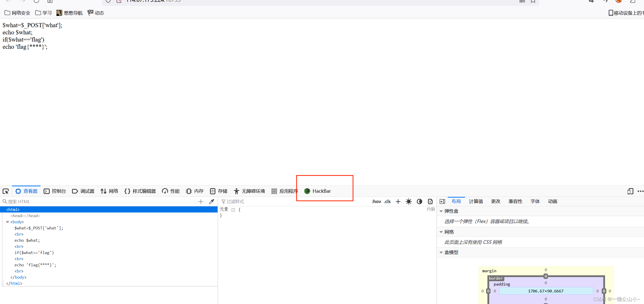Screen dimensions: 644x304
Task: Open 计算值 computed tab
Action: tap(476, 201)
